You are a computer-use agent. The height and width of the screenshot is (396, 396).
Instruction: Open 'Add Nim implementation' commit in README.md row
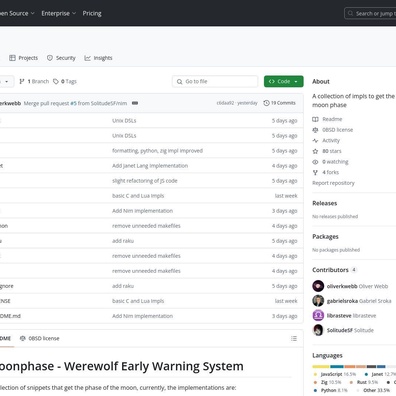[142, 316]
